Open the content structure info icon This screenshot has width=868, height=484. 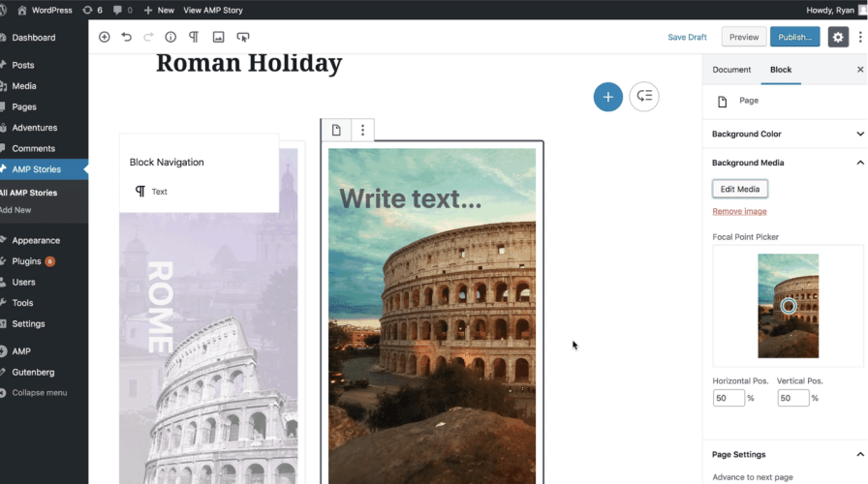click(x=170, y=37)
